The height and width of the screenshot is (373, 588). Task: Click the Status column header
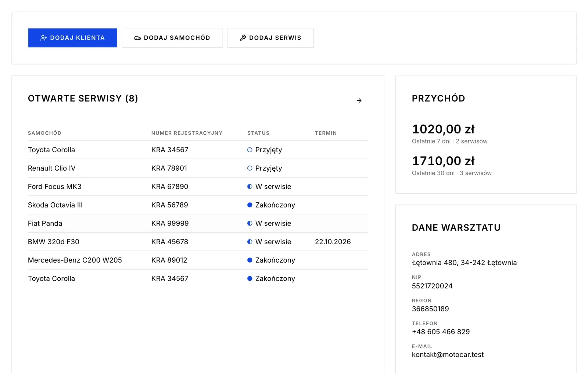pyautogui.click(x=258, y=133)
